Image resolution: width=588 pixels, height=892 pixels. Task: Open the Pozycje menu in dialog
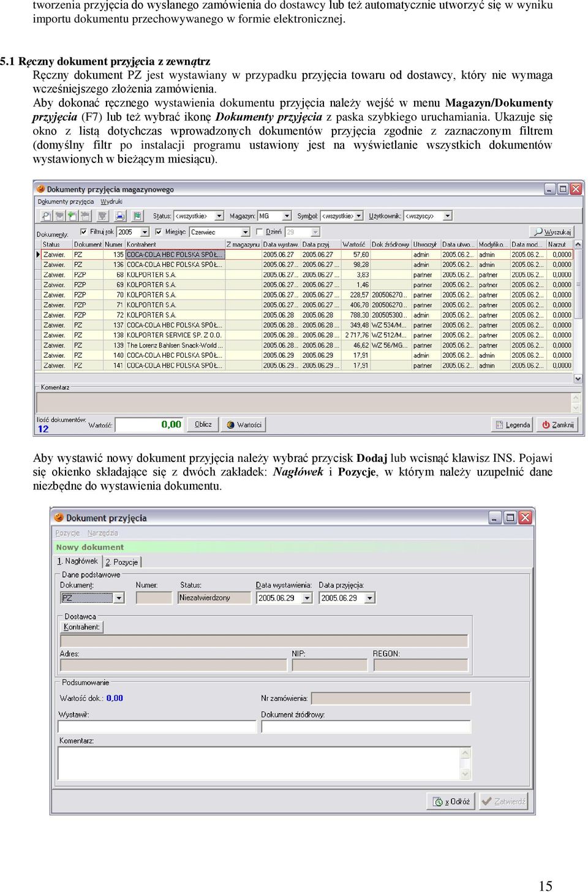[x=67, y=533]
